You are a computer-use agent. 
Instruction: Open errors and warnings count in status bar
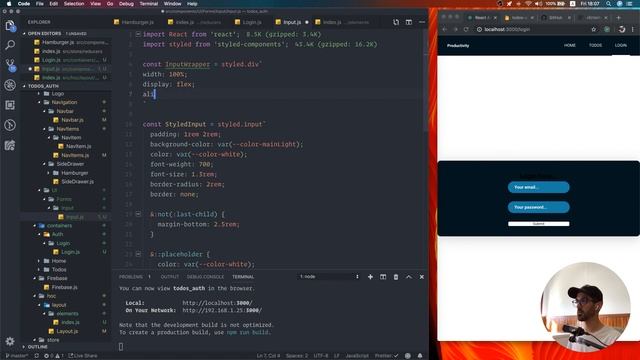click(53, 356)
